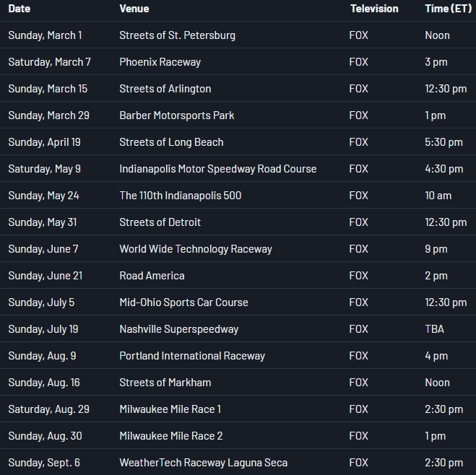Screen dimensions: 476x475
Task: Click Road America venue text
Action: tap(152, 276)
